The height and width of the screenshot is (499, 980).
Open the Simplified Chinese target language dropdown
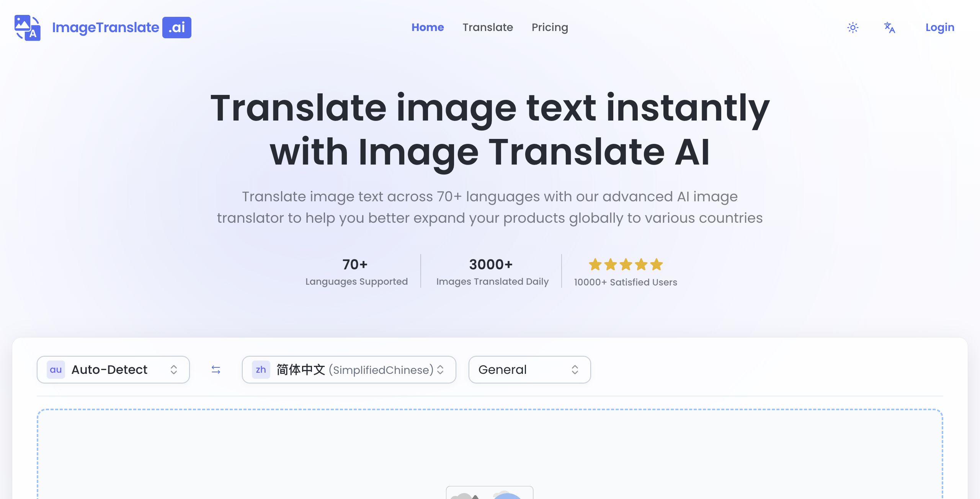(349, 370)
